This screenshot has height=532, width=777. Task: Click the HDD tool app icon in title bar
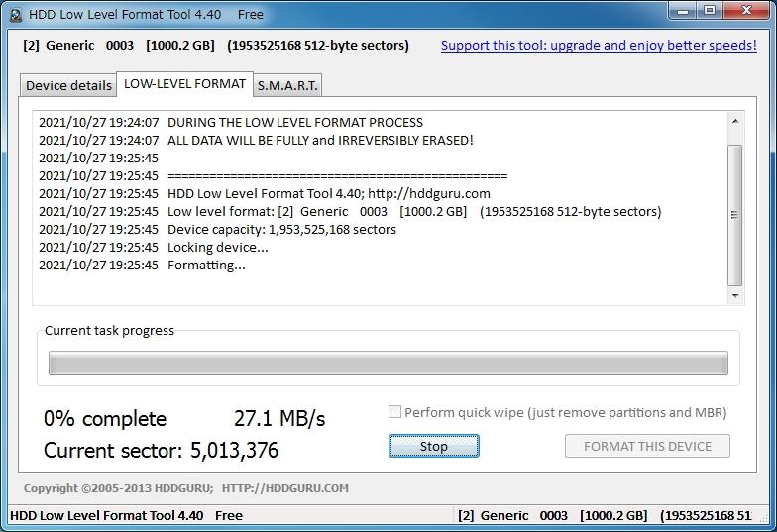coord(16,15)
